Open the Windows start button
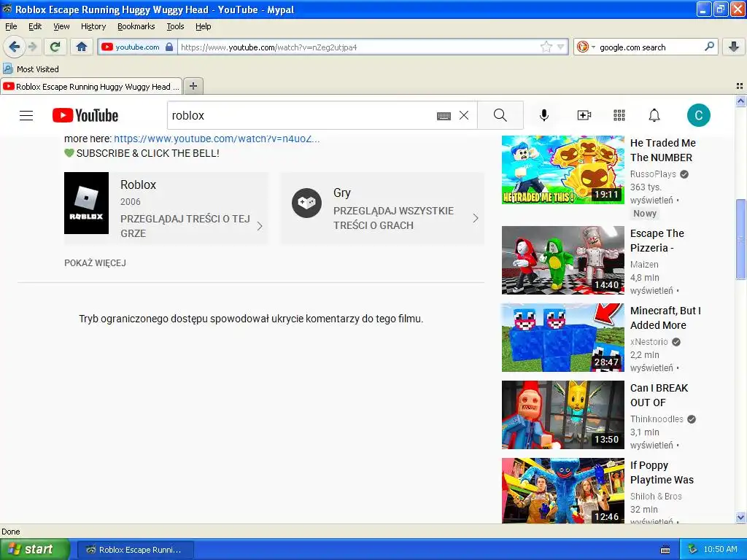 tap(35, 550)
